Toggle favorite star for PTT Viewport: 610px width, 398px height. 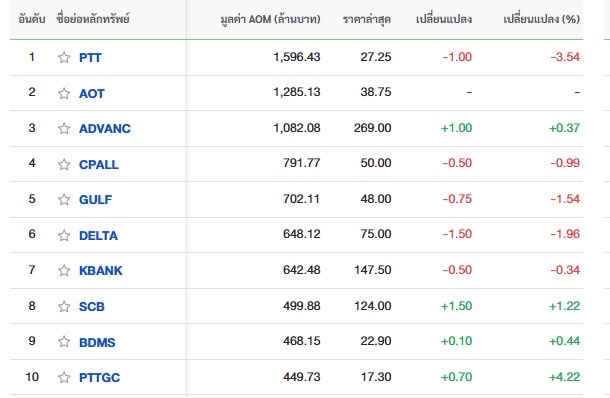coord(64,58)
